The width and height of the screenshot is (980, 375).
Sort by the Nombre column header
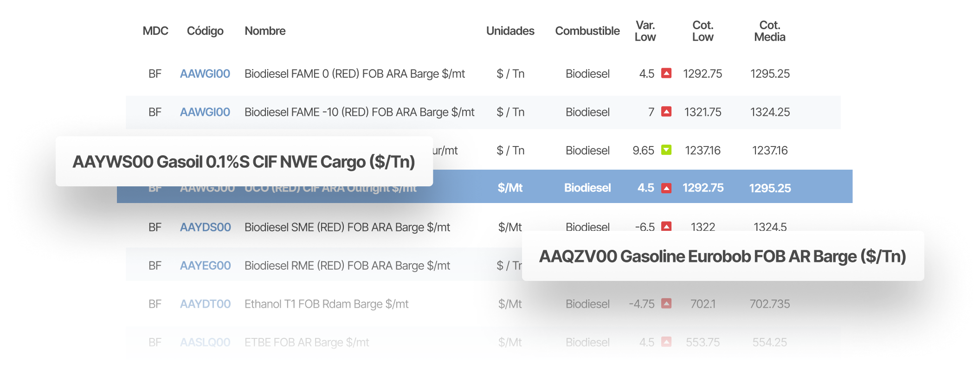tap(265, 31)
